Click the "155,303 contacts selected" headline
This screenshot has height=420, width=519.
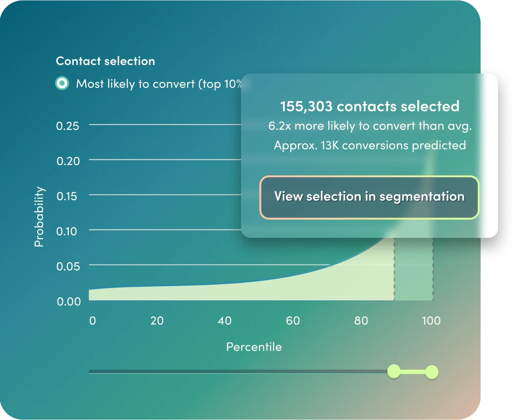(x=369, y=106)
